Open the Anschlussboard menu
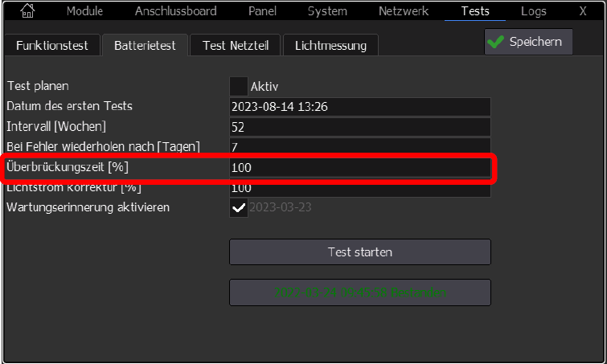The height and width of the screenshot is (364, 607). point(175,11)
